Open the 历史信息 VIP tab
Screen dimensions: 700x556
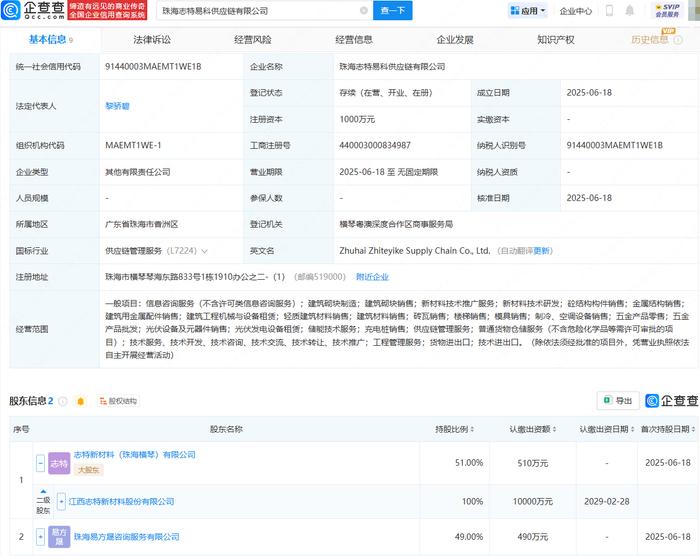click(650, 40)
